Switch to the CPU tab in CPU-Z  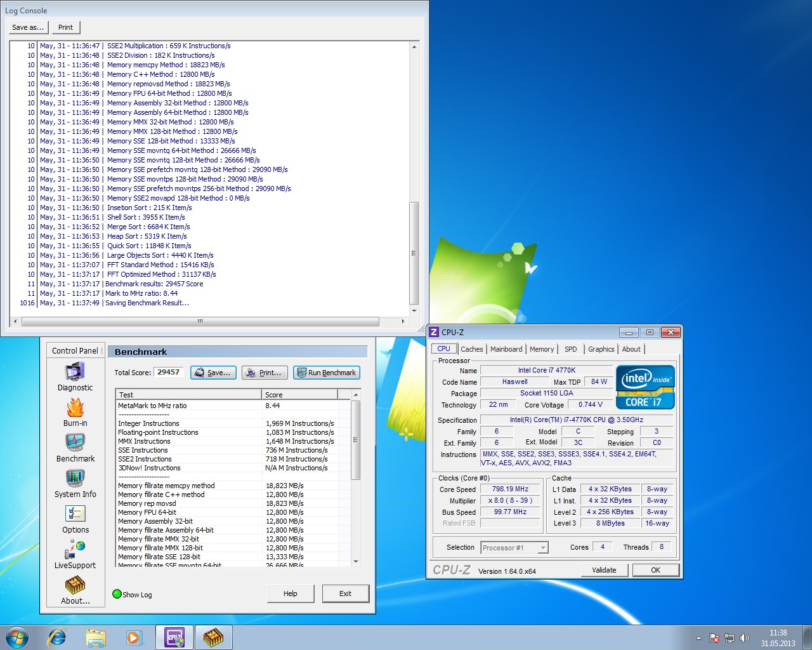click(443, 348)
